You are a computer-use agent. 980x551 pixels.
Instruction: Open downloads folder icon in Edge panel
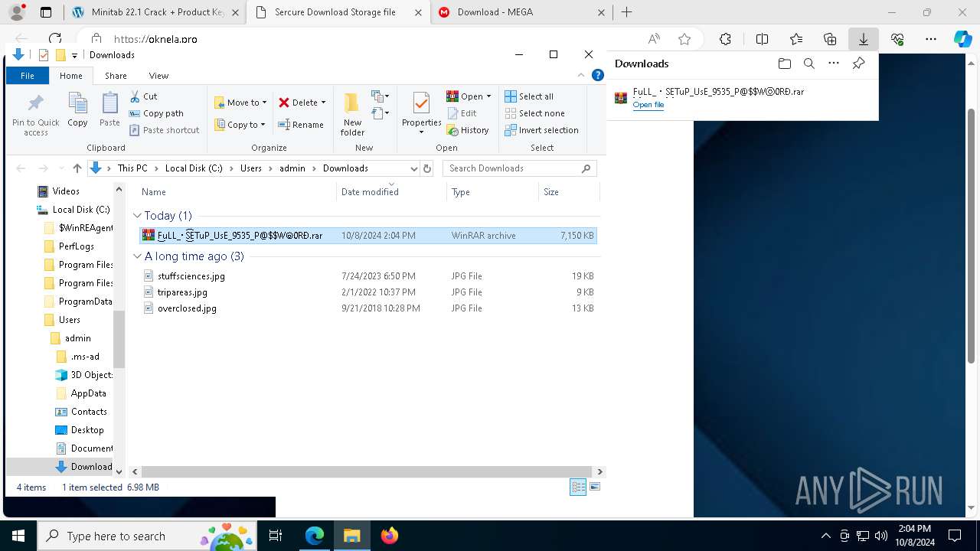[784, 64]
